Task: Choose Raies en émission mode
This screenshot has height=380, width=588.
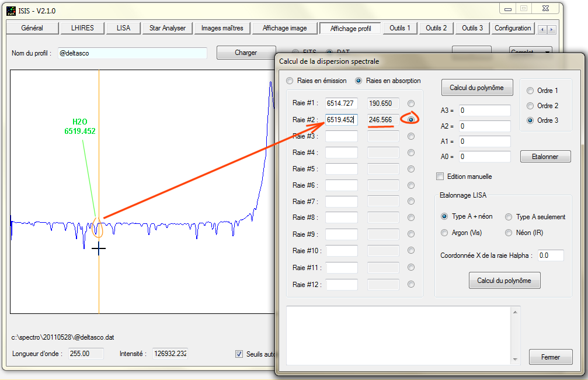Action: (290, 81)
